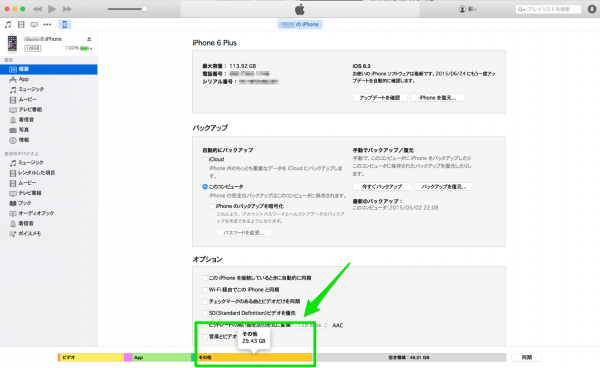The height and width of the screenshot is (368, 600).
Task: Click the iOS 8.3 version text
Action: (362, 66)
